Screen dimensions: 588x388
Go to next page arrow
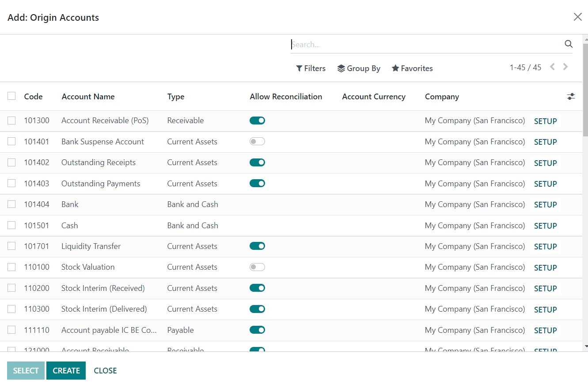(565, 67)
